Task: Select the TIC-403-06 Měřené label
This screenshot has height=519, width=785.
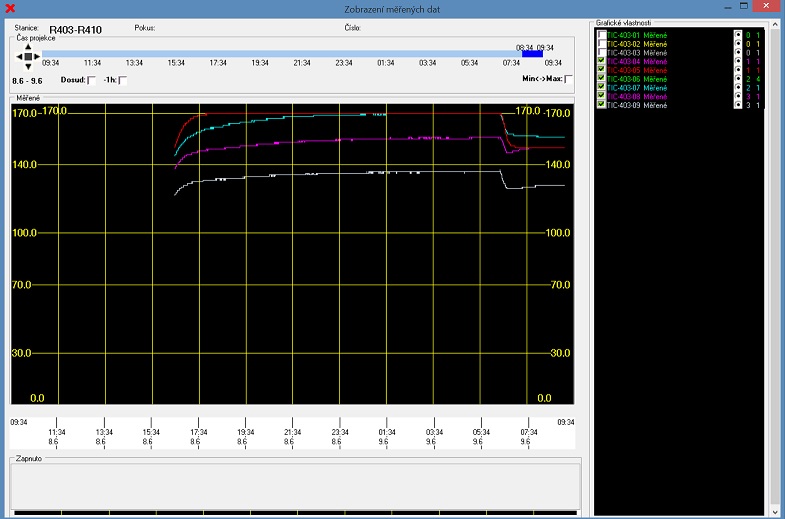Action: pyautogui.click(x=637, y=79)
